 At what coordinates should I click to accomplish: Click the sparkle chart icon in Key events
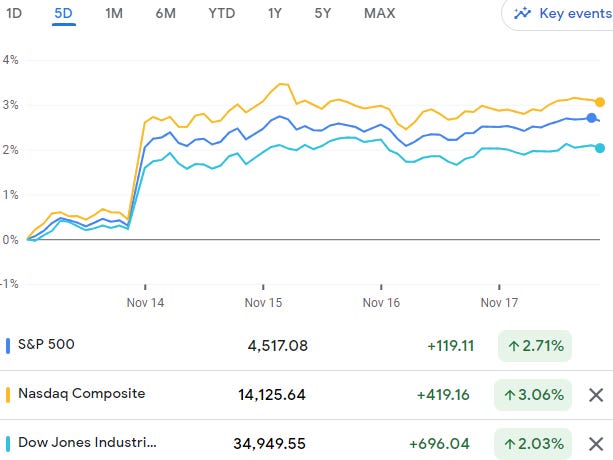click(x=522, y=13)
